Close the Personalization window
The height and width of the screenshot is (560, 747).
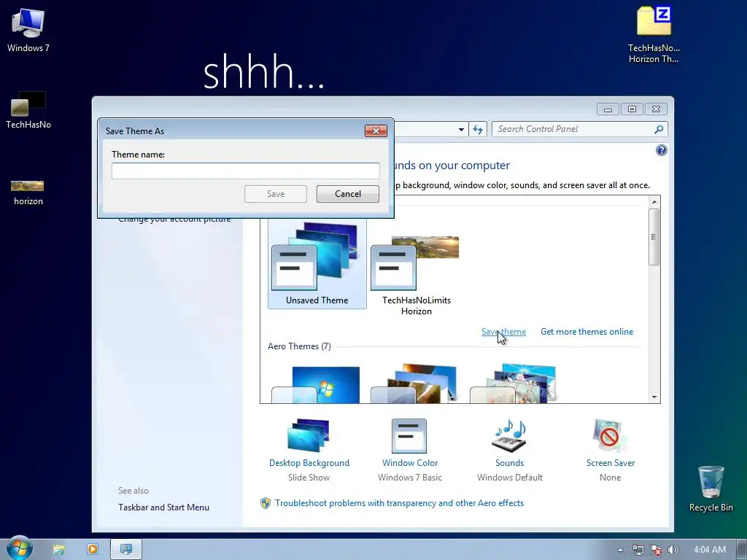pos(656,109)
